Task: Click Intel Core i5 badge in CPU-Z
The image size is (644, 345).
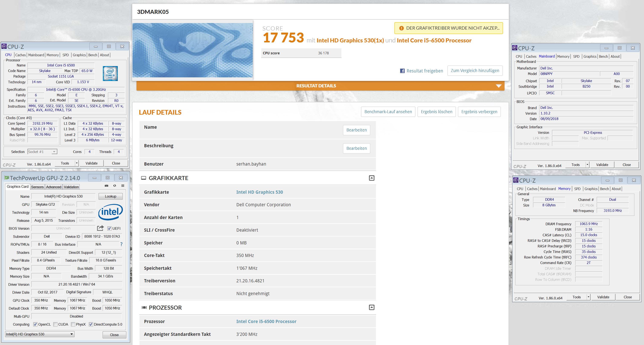Action: coord(110,74)
